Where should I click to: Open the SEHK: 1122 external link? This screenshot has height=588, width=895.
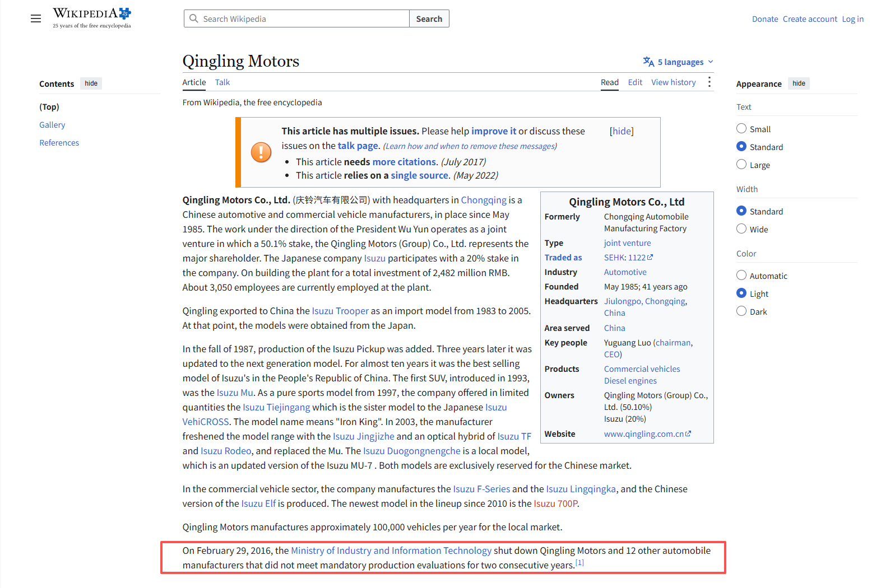click(x=628, y=258)
